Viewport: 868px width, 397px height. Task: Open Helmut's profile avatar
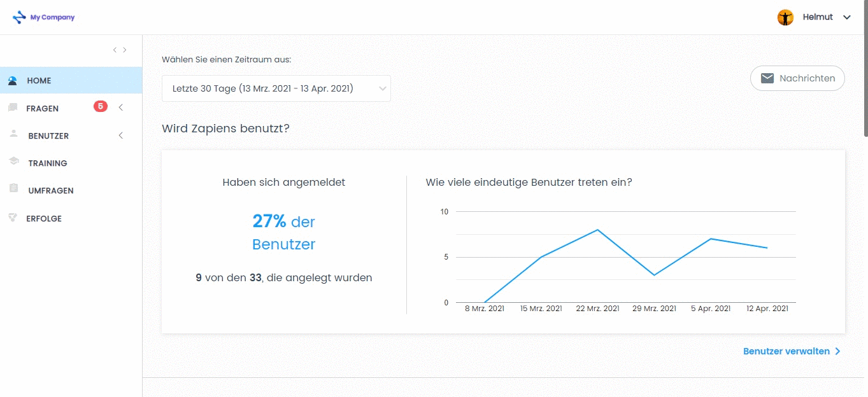[785, 17]
